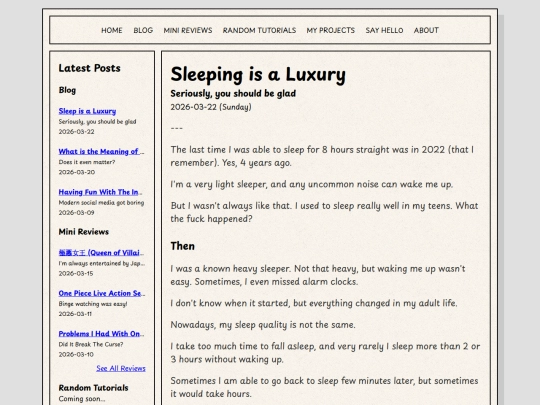Click 'Does it even matter?' description
This screenshot has height=405, width=540.
coord(87,162)
